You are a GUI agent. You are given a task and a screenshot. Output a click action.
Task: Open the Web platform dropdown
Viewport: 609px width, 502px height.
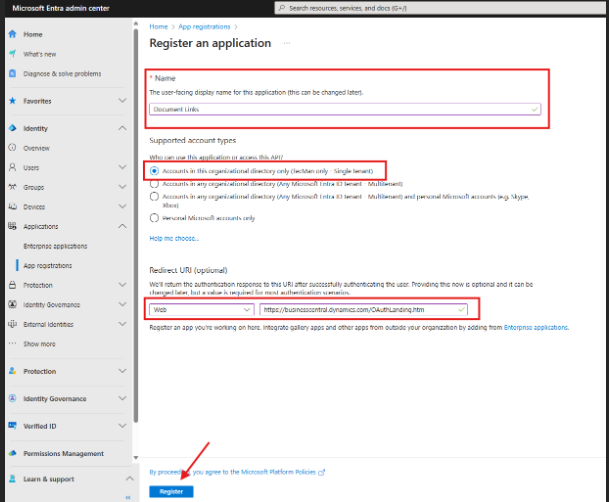tap(202, 310)
